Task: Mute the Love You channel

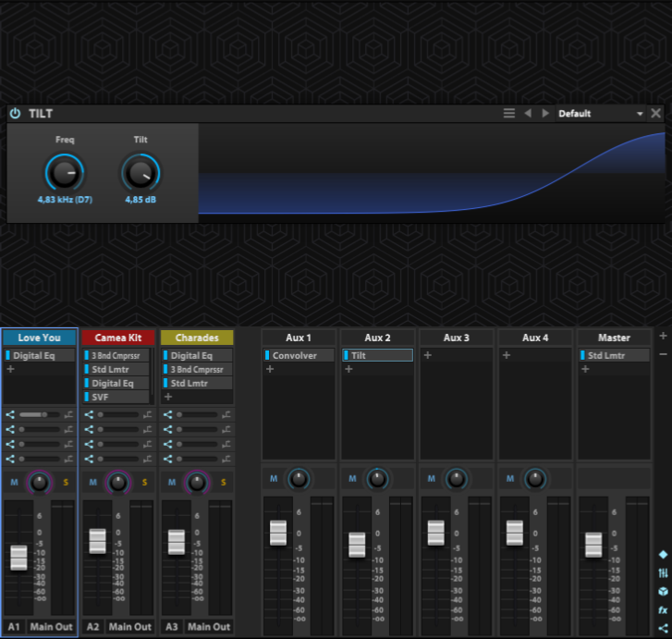Action: (14, 482)
